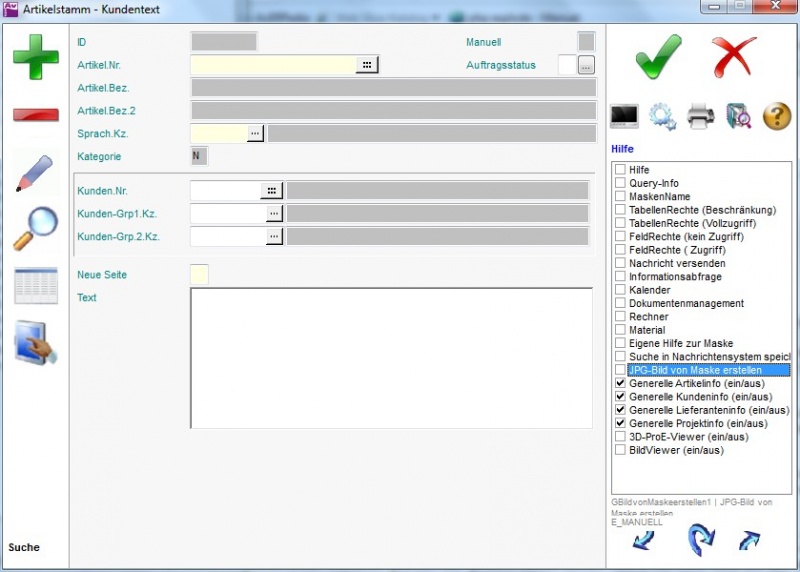Click into the large Text field
The width and height of the screenshot is (800, 572).
click(390, 357)
